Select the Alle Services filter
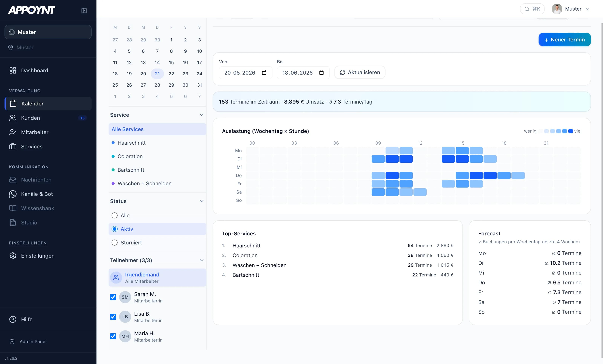Viewport: 603px width, 364px height. 157,129
